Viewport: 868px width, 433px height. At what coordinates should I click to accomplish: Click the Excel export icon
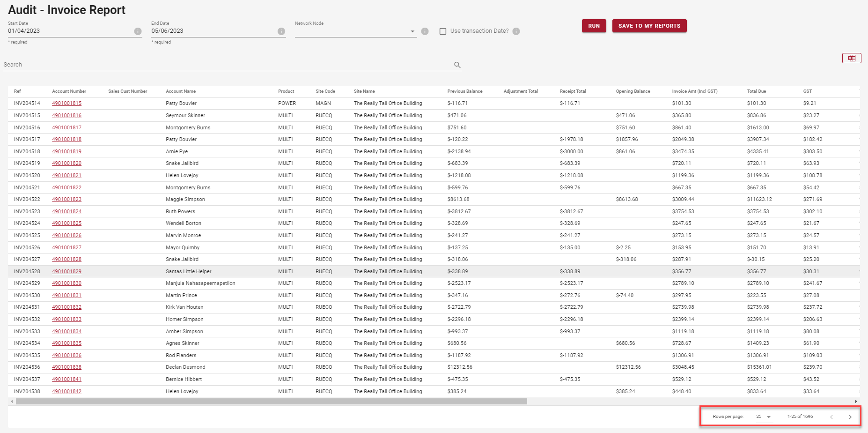coord(851,58)
